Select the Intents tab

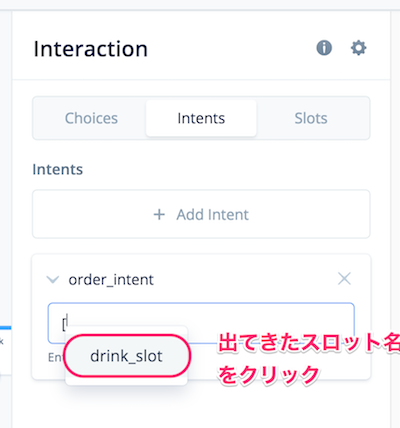pyautogui.click(x=201, y=118)
